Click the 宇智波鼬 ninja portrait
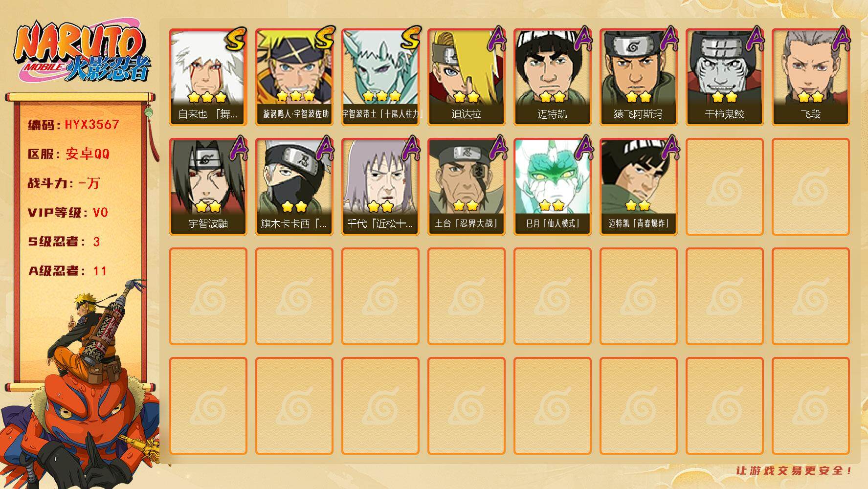Screen dimensions: 868x489 pos(208,187)
